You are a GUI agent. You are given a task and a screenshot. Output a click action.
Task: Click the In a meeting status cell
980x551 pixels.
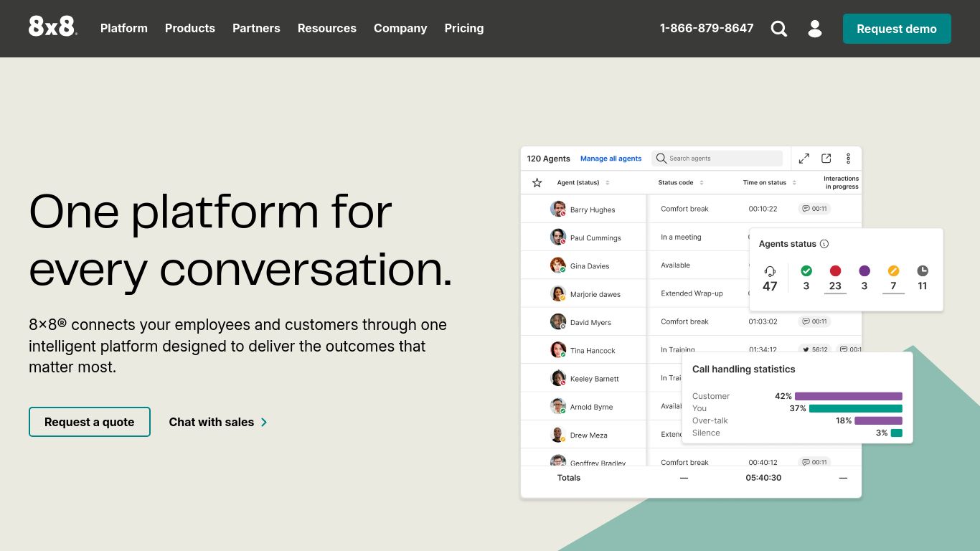(682, 237)
